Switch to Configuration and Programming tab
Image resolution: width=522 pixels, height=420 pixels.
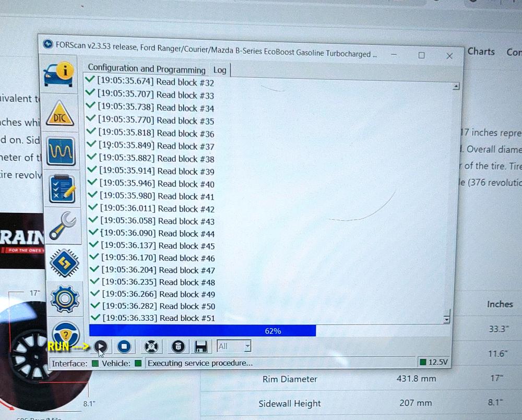147,68
